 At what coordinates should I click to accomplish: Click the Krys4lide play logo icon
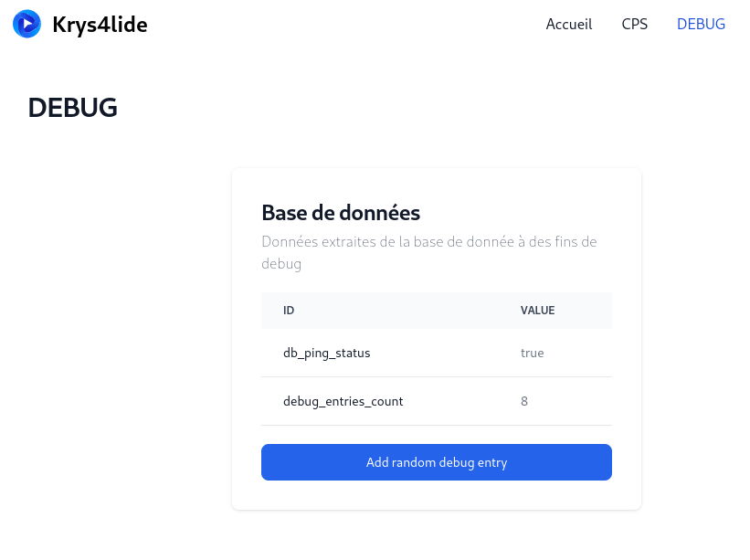click(x=26, y=24)
